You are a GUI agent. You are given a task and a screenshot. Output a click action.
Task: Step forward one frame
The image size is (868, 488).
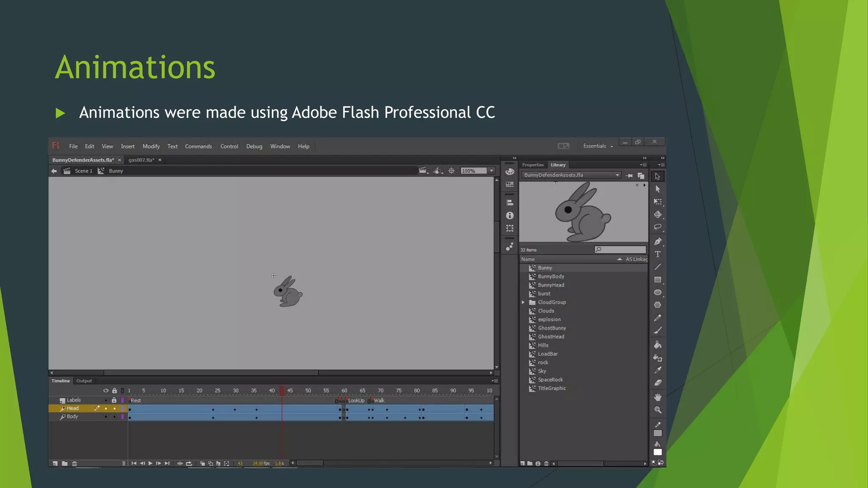click(x=159, y=463)
